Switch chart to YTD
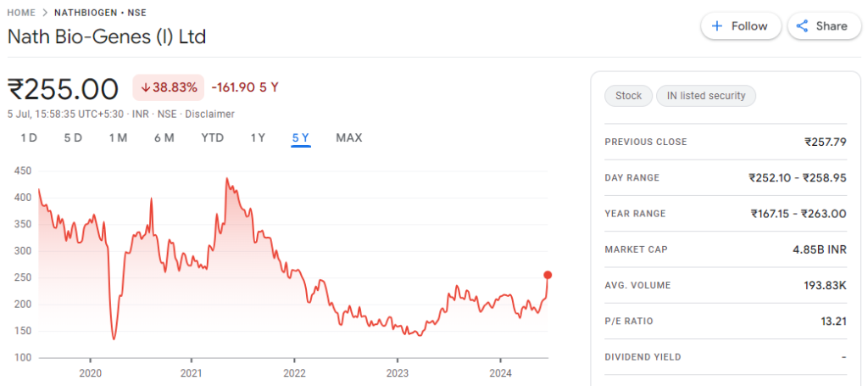The image size is (868, 386). 212,137
